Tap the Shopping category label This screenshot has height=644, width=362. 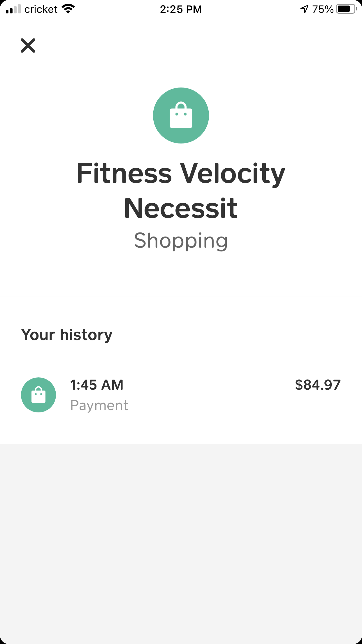181,241
